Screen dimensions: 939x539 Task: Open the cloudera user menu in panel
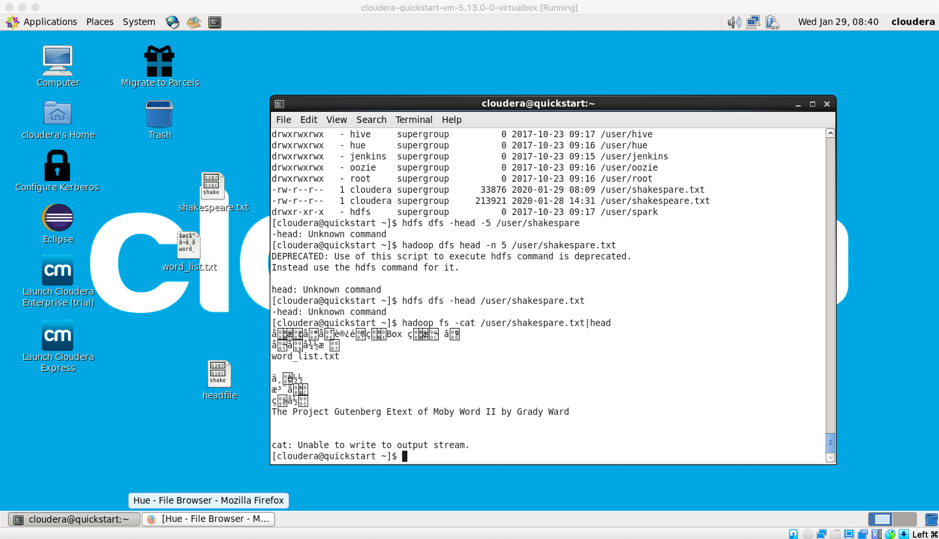(x=913, y=22)
